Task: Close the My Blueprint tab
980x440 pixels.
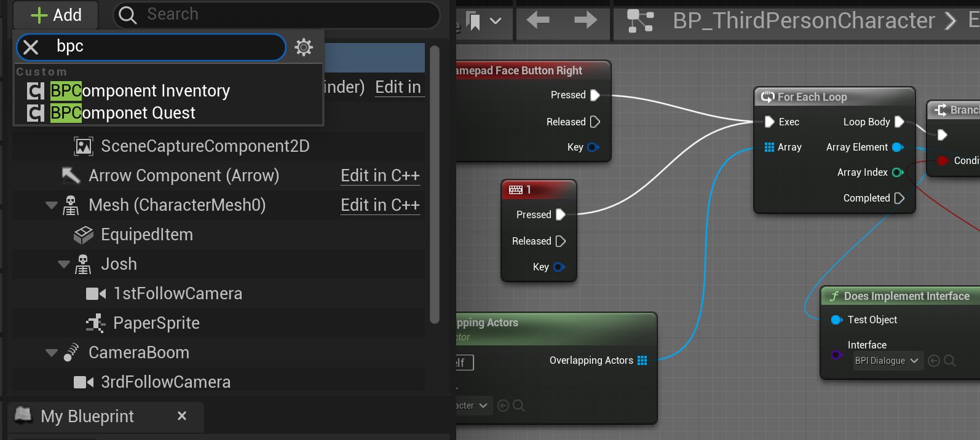Action: click(x=182, y=416)
